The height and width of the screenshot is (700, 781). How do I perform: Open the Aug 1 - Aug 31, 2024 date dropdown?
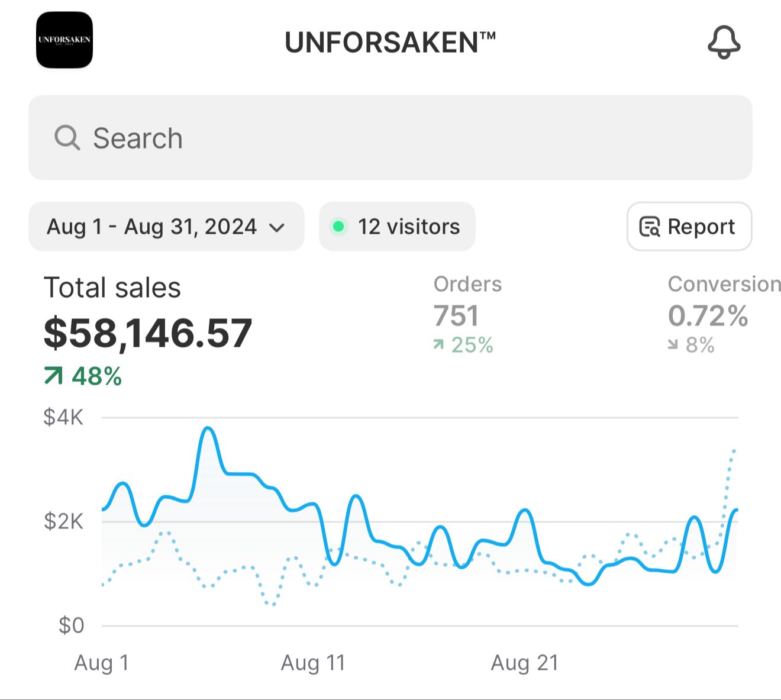pyautogui.click(x=166, y=227)
